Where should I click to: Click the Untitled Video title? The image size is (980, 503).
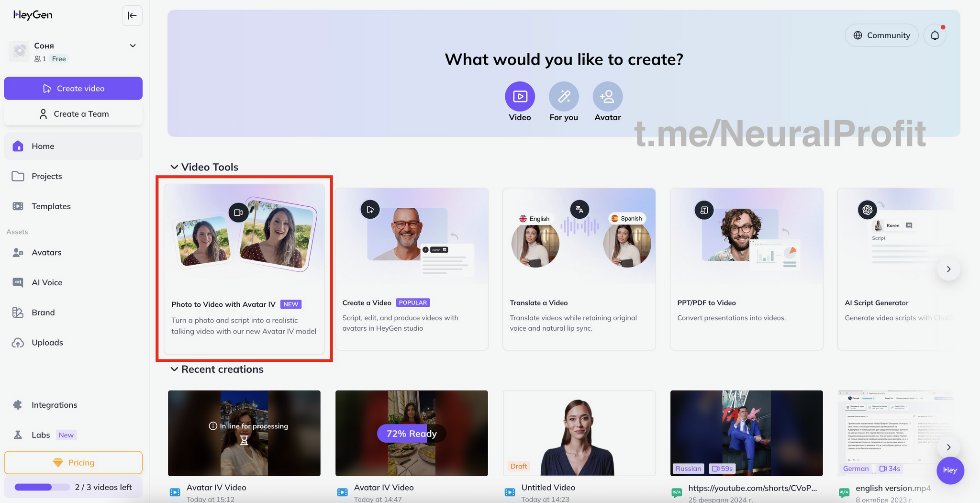tap(548, 488)
